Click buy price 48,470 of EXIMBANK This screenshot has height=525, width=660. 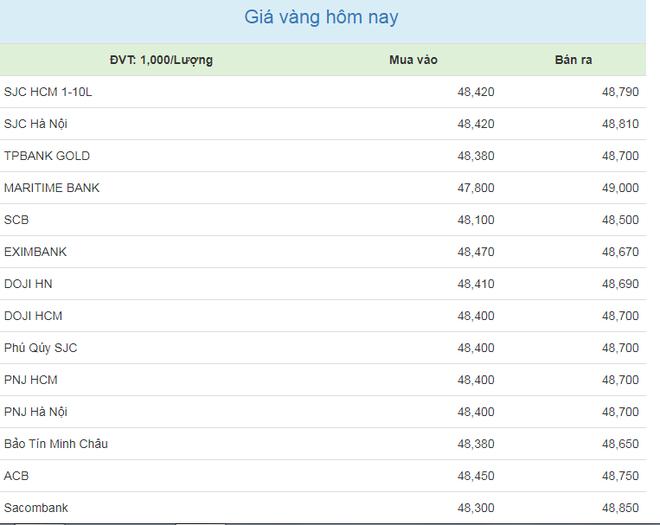[x=476, y=252]
